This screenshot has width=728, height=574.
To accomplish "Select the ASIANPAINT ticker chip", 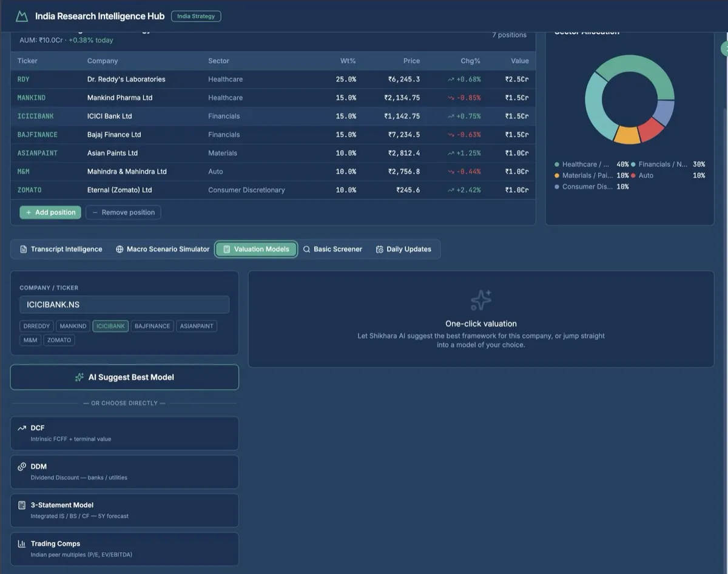I will (197, 326).
